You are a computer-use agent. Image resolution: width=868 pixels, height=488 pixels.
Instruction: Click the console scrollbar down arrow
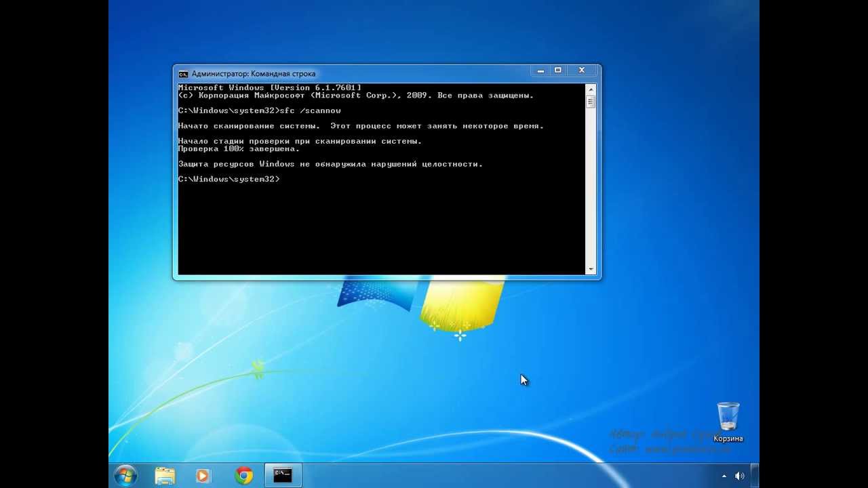pyautogui.click(x=591, y=269)
